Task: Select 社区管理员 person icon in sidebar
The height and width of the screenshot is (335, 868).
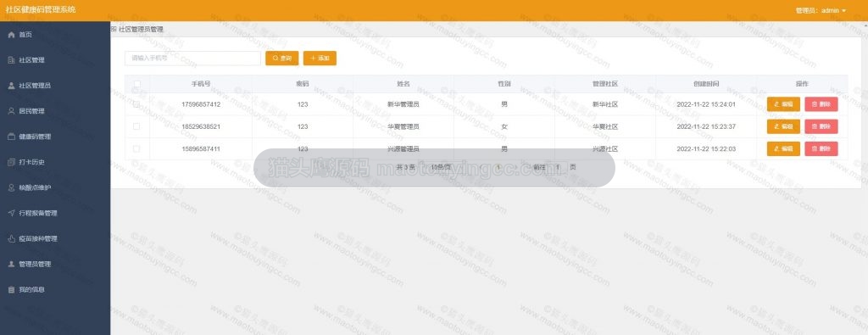Action: pos(11,86)
